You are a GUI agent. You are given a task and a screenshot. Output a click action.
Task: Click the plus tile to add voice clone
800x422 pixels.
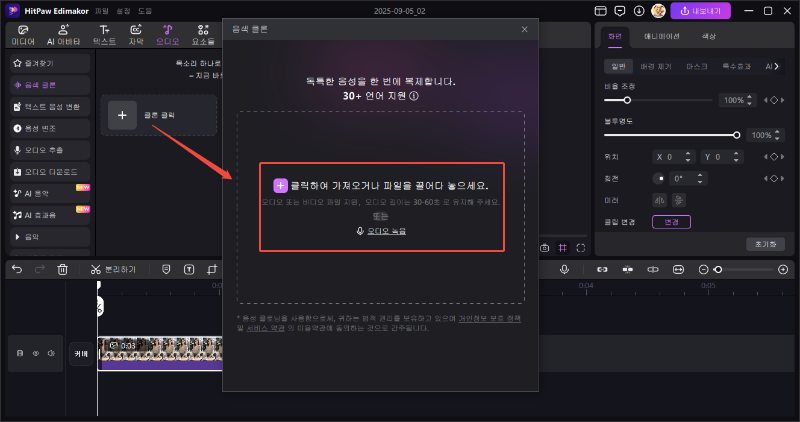point(122,115)
